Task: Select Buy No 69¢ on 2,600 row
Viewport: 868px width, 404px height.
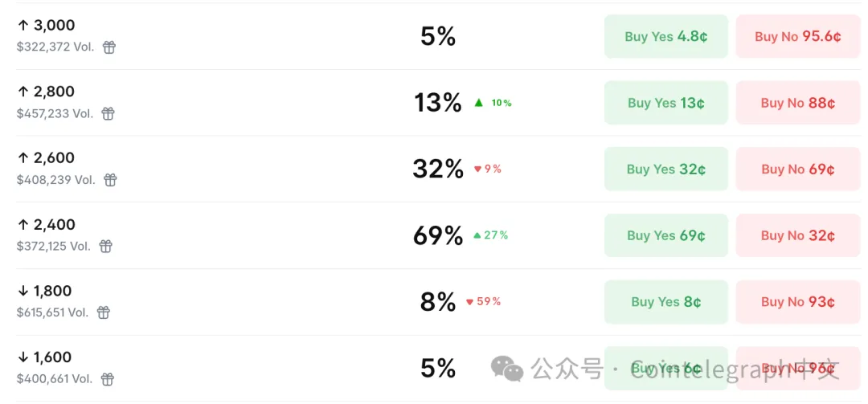Action: 797,169
